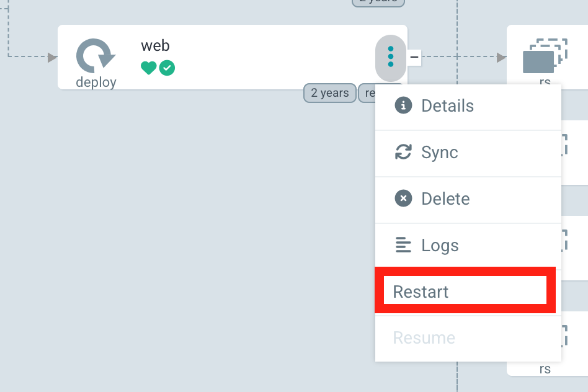
Task: Click the green heart health status icon
Action: (149, 68)
